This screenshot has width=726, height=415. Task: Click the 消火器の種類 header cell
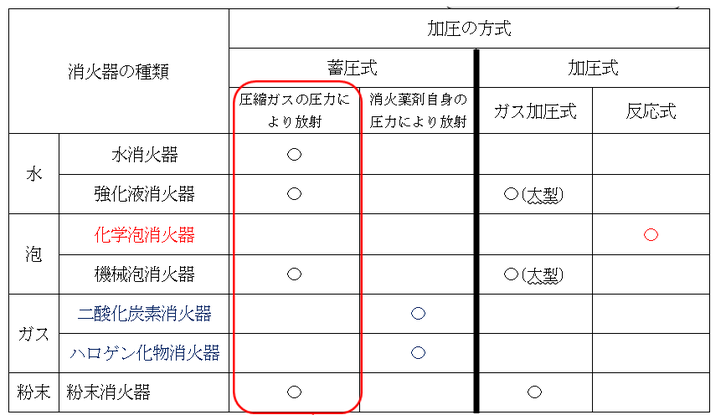click(x=119, y=72)
